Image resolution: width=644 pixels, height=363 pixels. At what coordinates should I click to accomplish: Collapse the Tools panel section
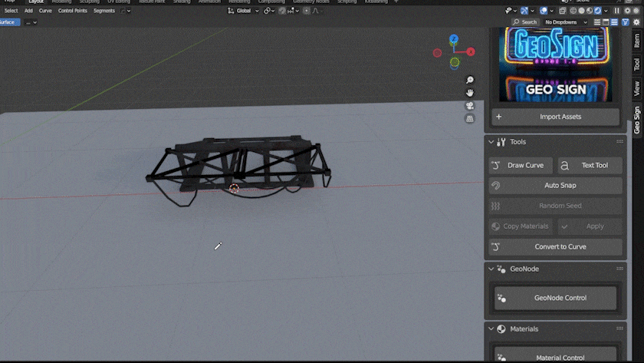(491, 142)
